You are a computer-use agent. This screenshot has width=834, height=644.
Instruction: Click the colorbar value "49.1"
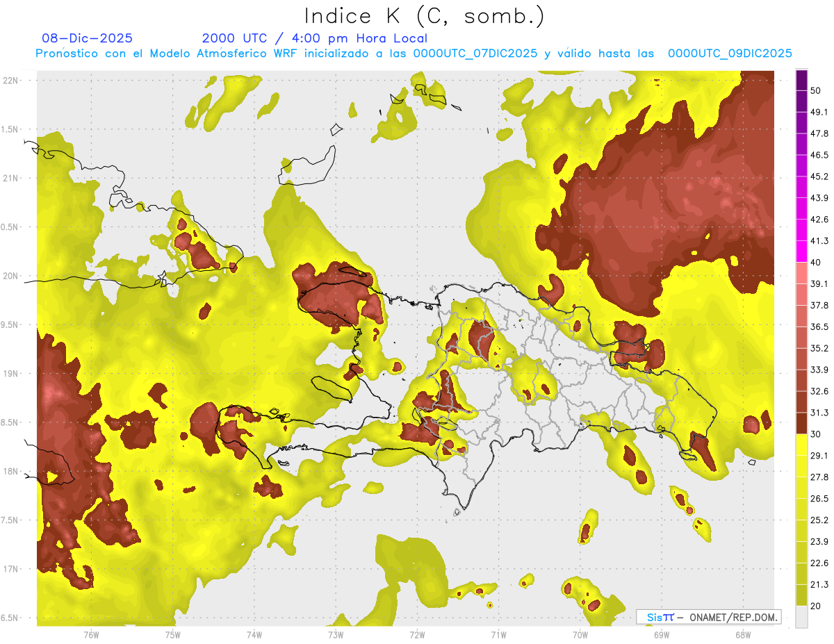pos(819,112)
